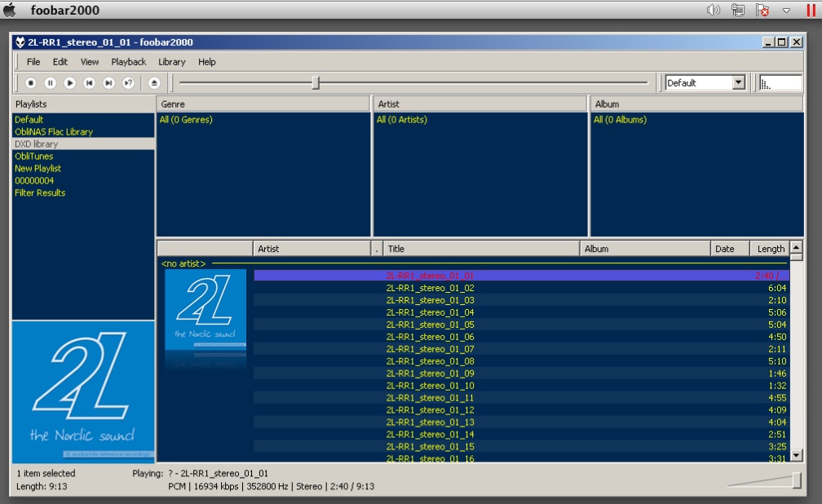Skip to the next track

pyautogui.click(x=108, y=83)
